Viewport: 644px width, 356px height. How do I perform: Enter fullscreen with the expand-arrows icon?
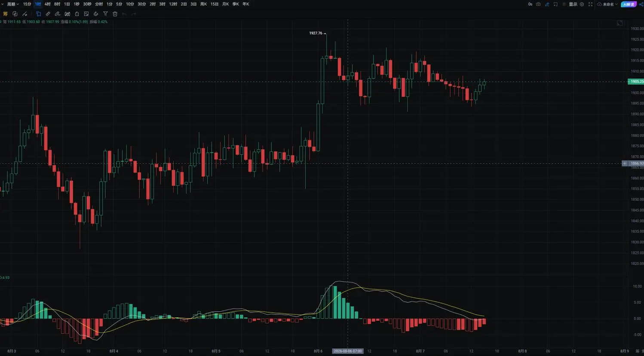(590, 4)
